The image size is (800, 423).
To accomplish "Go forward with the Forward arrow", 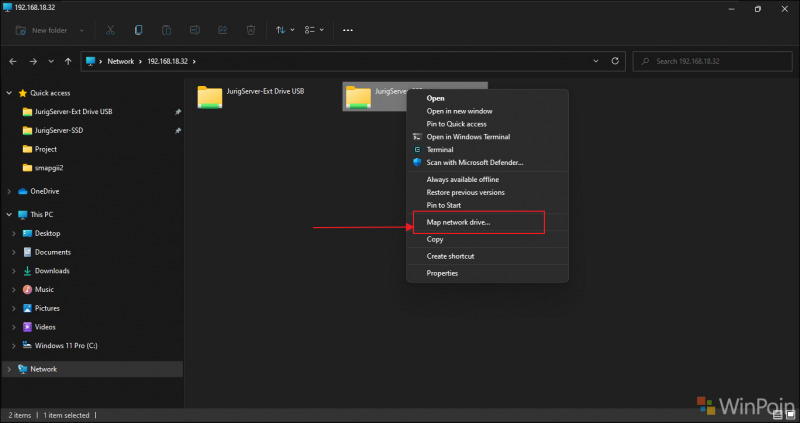I will 33,61.
